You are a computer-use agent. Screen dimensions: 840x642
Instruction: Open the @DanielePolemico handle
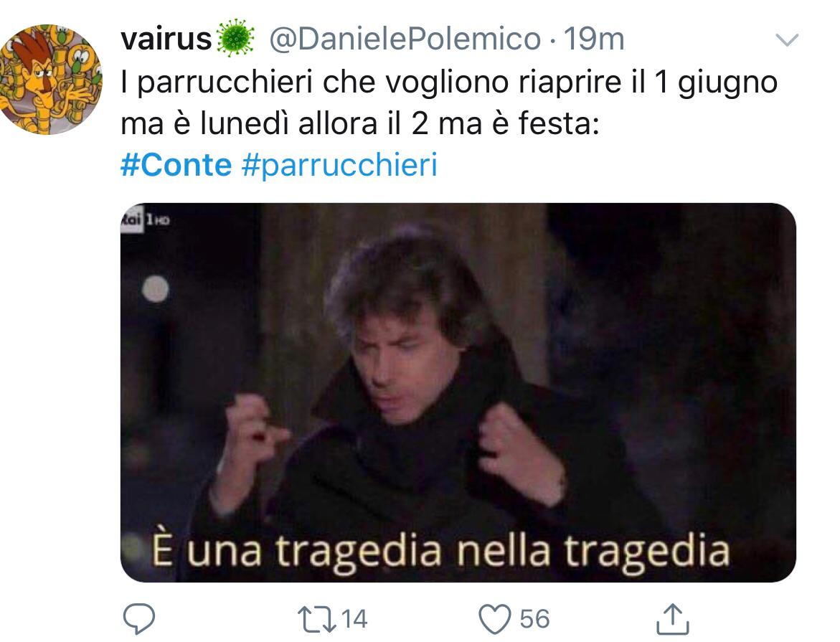point(405,39)
